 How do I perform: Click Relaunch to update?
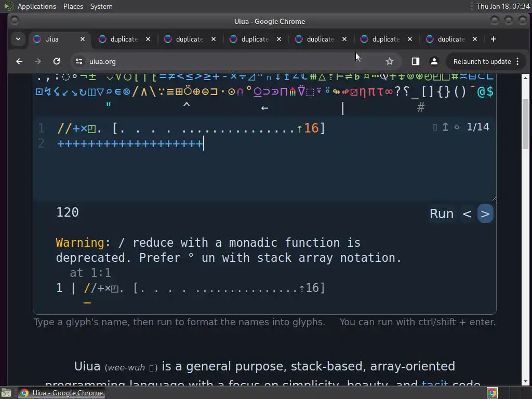tap(482, 61)
